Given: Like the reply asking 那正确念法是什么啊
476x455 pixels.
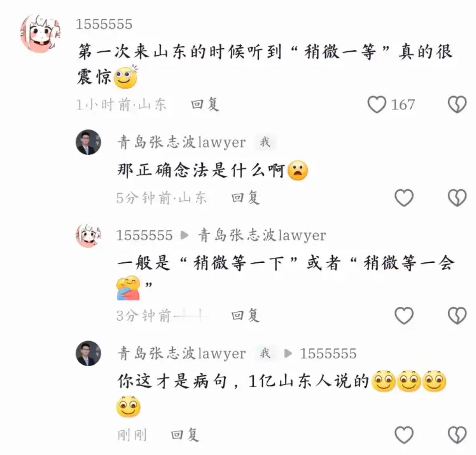Looking at the screenshot, I should pyautogui.click(x=404, y=198).
